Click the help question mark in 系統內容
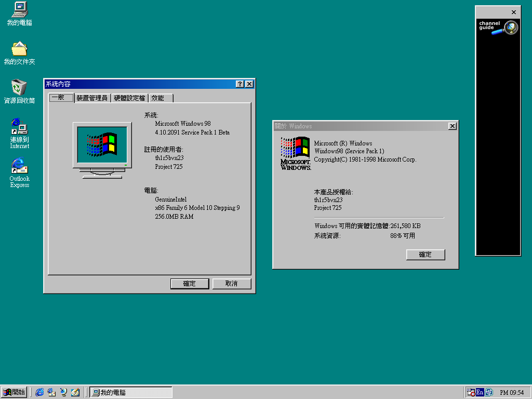 pos(240,84)
